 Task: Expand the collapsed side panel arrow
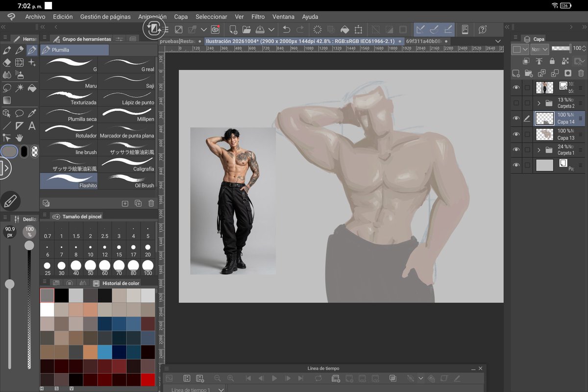(4, 168)
